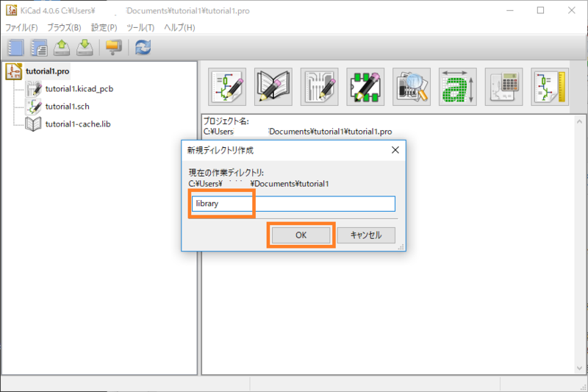Click New Project from Template icon
The width and height of the screenshot is (588, 392).
[39, 48]
